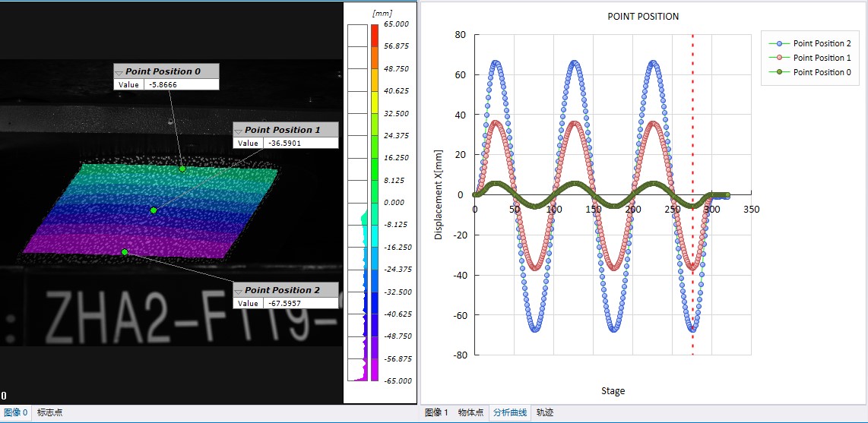Open the 轨迹 tab

pyautogui.click(x=545, y=413)
